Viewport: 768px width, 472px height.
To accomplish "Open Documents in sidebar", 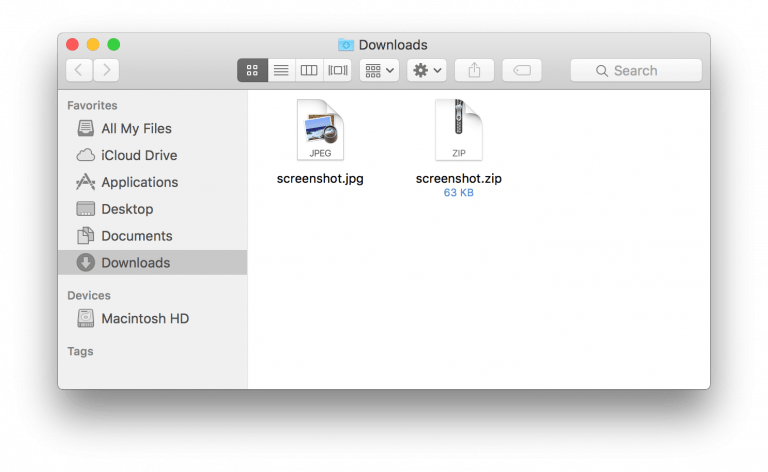I will 152,236.
